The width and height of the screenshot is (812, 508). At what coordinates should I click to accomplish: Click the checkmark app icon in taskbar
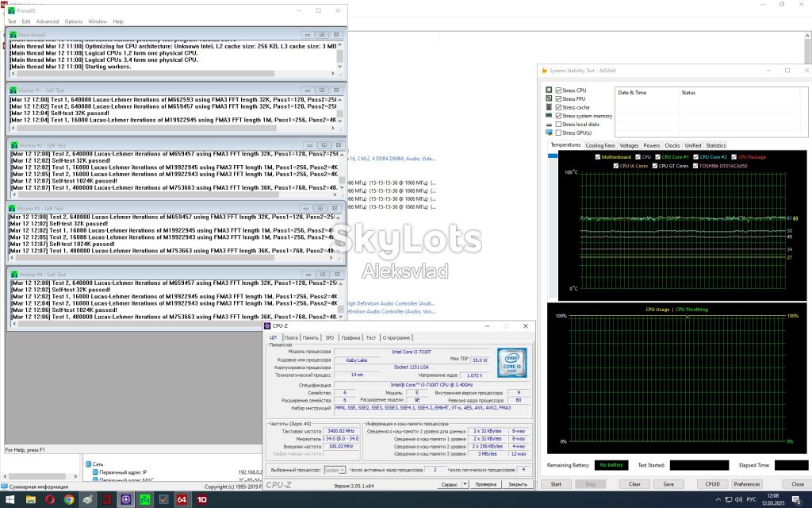click(163, 500)
